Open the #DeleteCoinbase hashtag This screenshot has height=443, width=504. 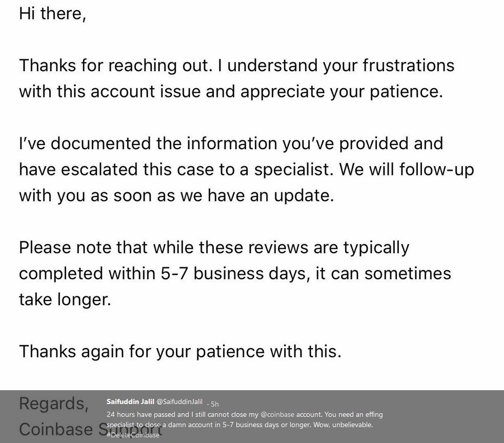133,435
